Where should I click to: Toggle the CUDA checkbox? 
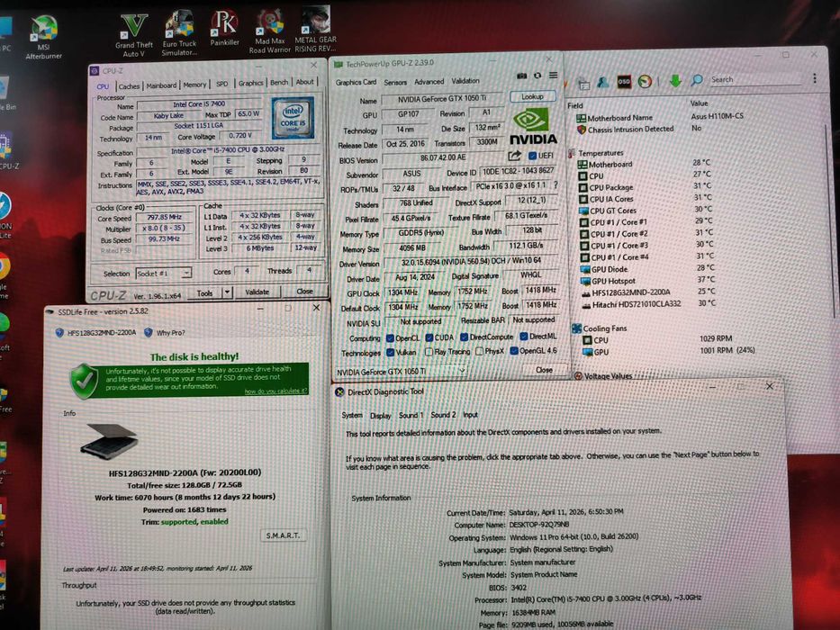click(429, 337)
